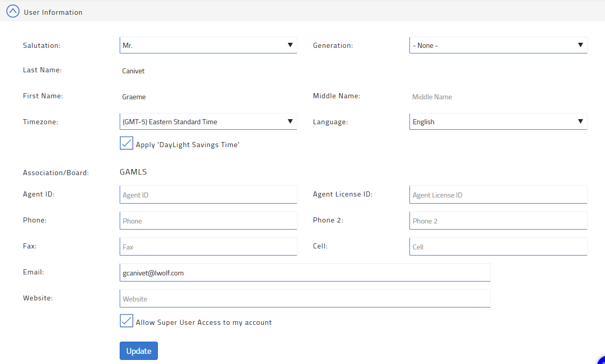
Task: Select the Language combo box set to English
Action: [x=498, y=121]
